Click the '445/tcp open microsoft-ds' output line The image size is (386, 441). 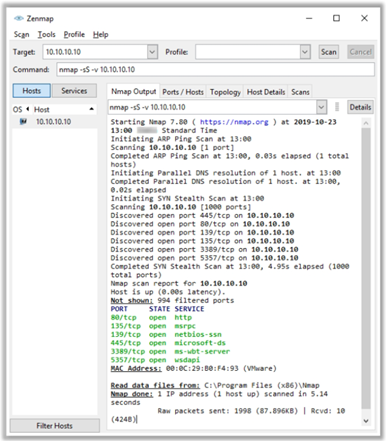[x=168, y=343]
